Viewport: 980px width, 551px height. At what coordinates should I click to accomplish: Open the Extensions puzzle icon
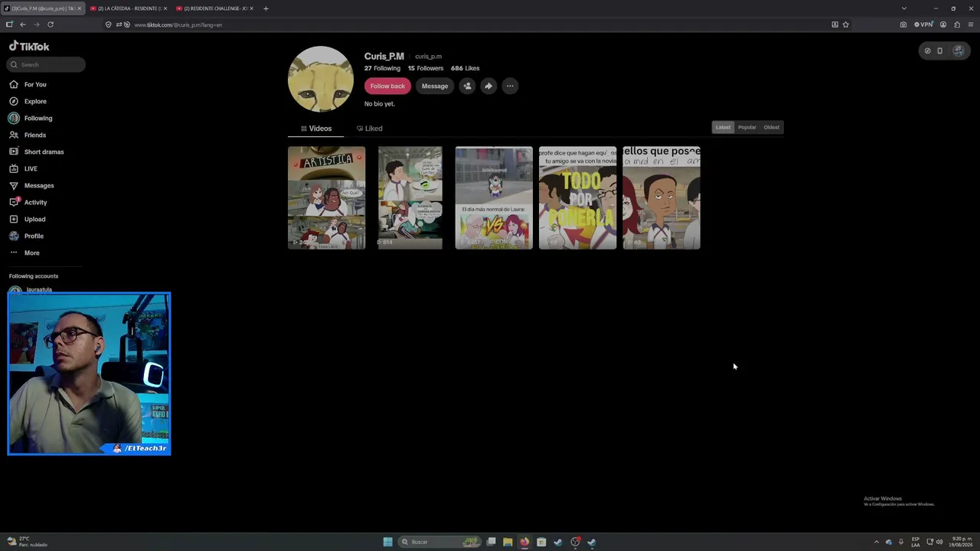(957, 24)
